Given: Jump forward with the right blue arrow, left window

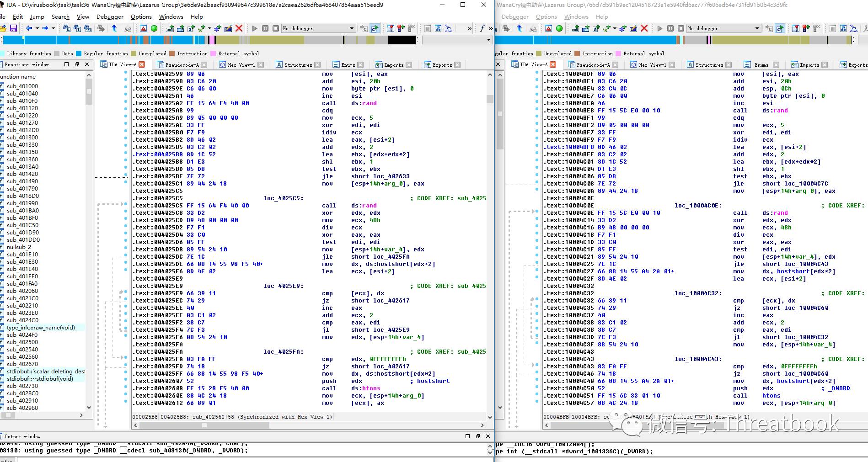Looking at the screenshot, I should pyautogui.click(x=45, y=28).
